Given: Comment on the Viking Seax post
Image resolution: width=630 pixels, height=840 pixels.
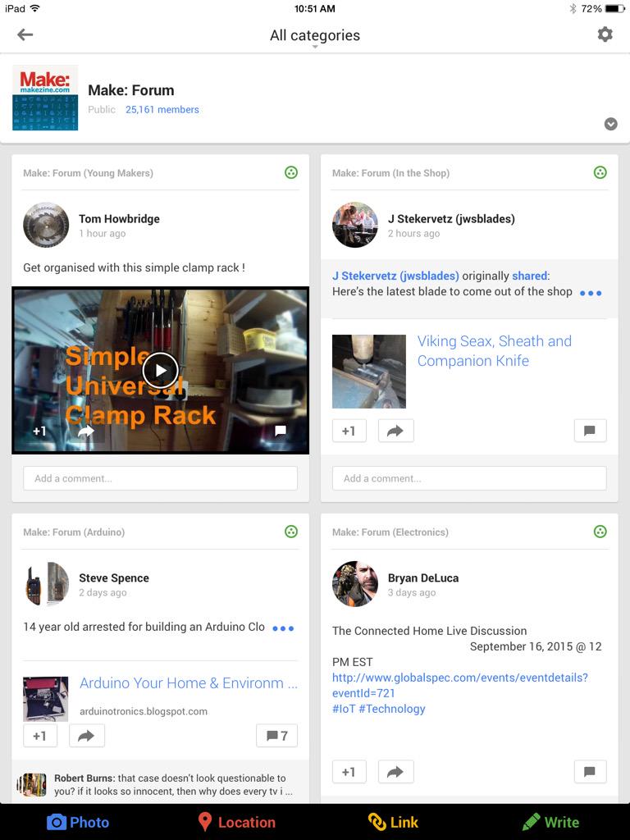Looking at the screenshot, I should [x=591, y=431].
